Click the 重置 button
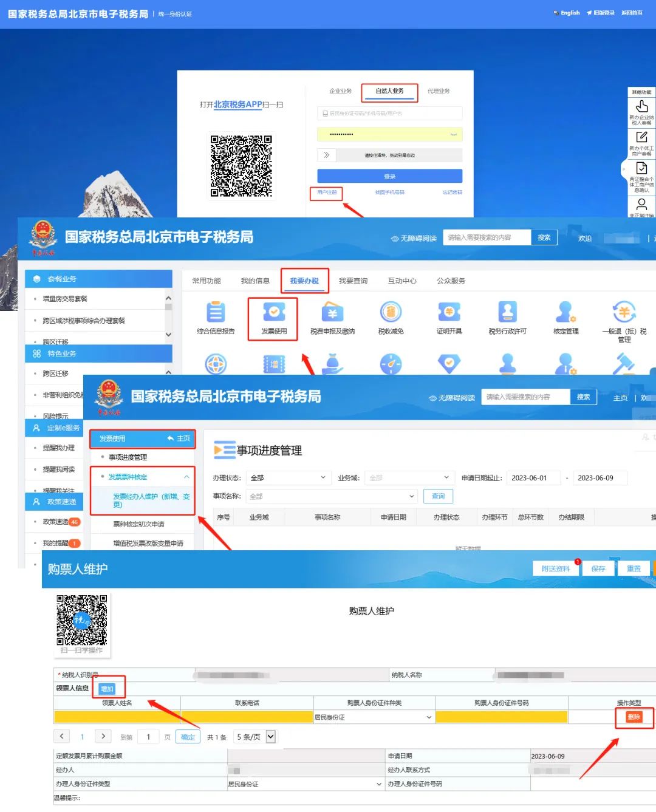The width and height of the screenshot is (656, 812). click(x=634, y=568)
